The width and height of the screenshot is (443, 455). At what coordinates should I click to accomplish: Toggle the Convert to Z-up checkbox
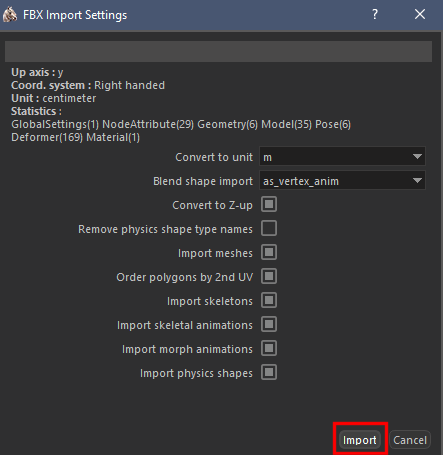click(x=269, y=204)
